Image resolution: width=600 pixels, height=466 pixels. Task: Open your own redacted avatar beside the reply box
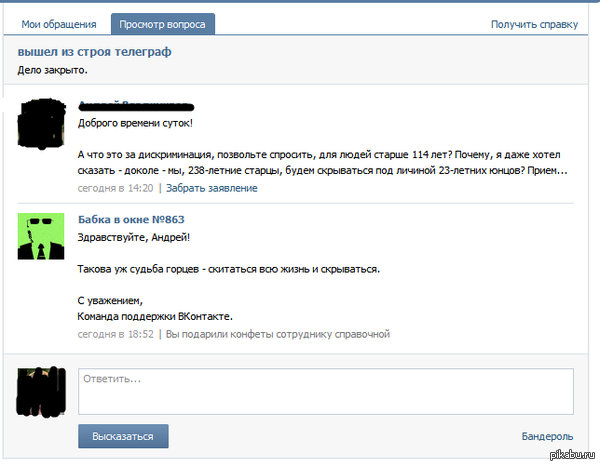point(41,391)
